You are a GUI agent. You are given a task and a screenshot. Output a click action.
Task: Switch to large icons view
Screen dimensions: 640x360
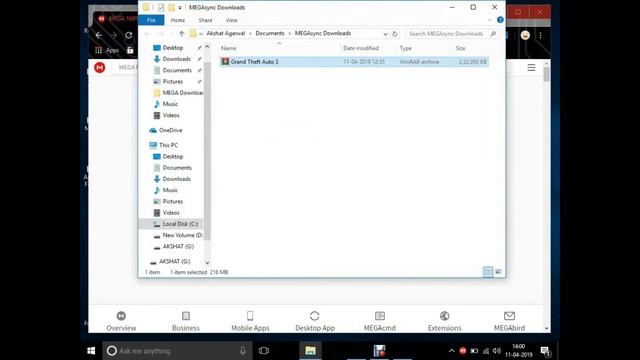tap(498, 272)
